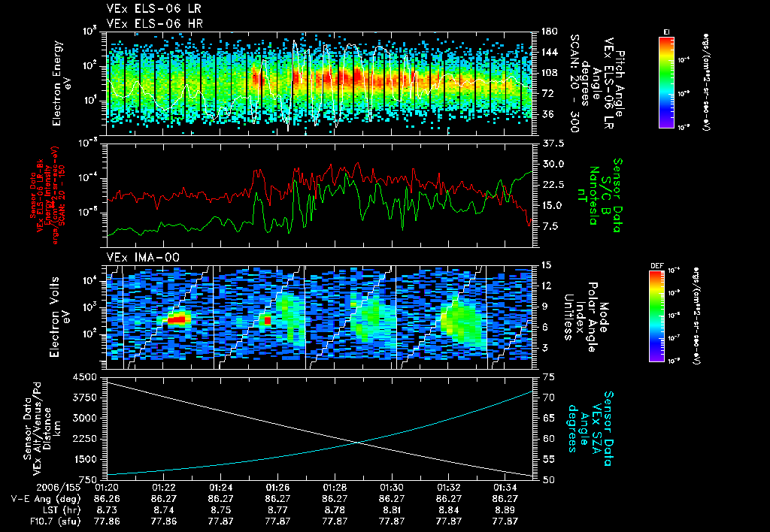The image size is (770, 532).
Task: Click the "VEx IMA-00" panel label
Action: 144,257
